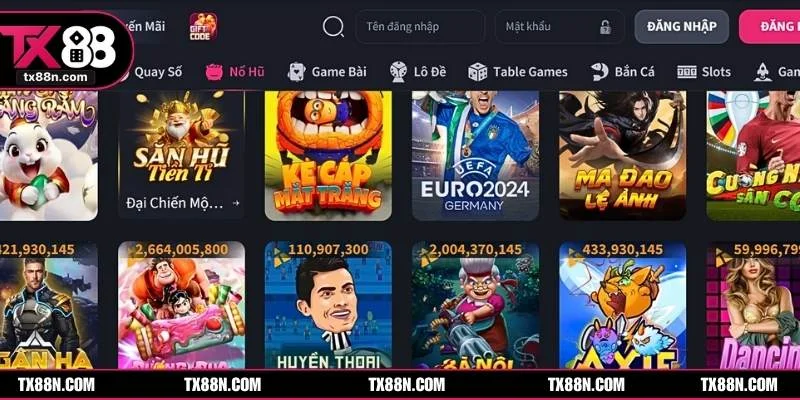800x400 pixels.
Task: Open the Quay Số menu tab
Action: 158,72
